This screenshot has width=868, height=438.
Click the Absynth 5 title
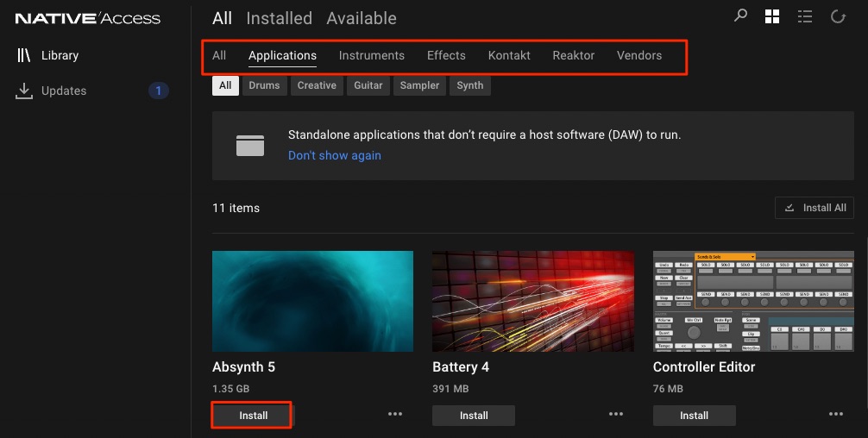[243, 367]
